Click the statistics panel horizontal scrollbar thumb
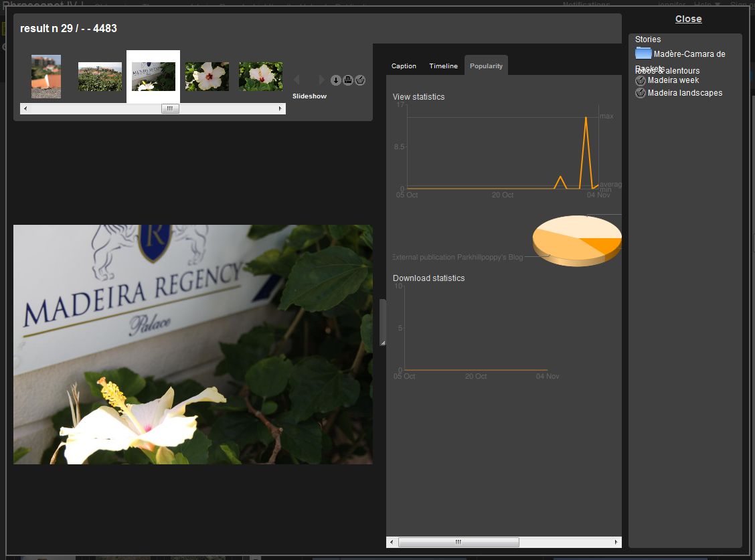Screen dimensions: 755x560 [458, 542]
